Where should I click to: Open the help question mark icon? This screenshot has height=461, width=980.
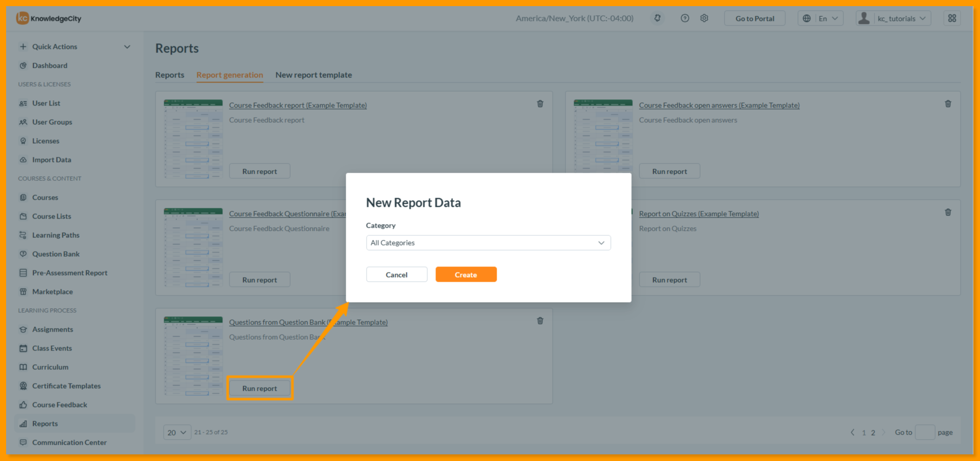[x=685, y=18]
